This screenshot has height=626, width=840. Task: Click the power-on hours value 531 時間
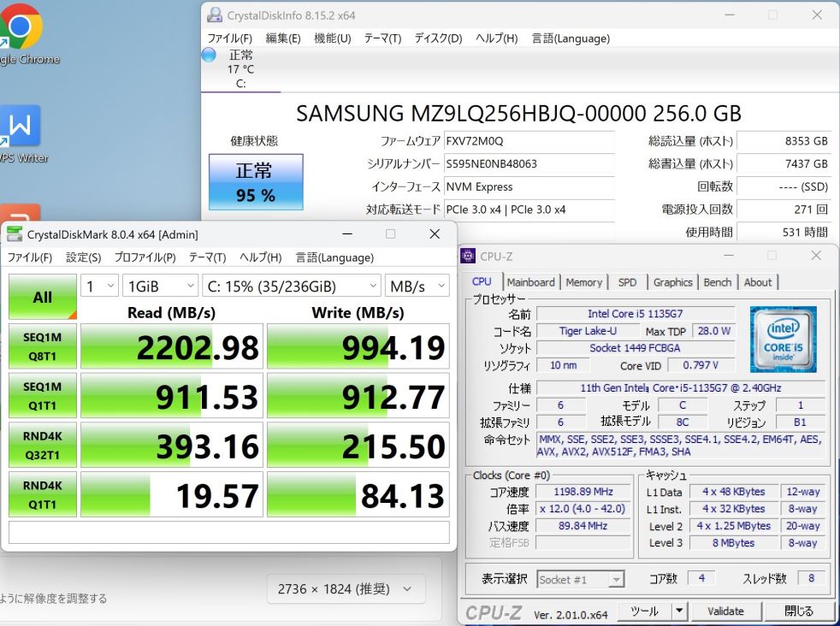click(784, 232)
